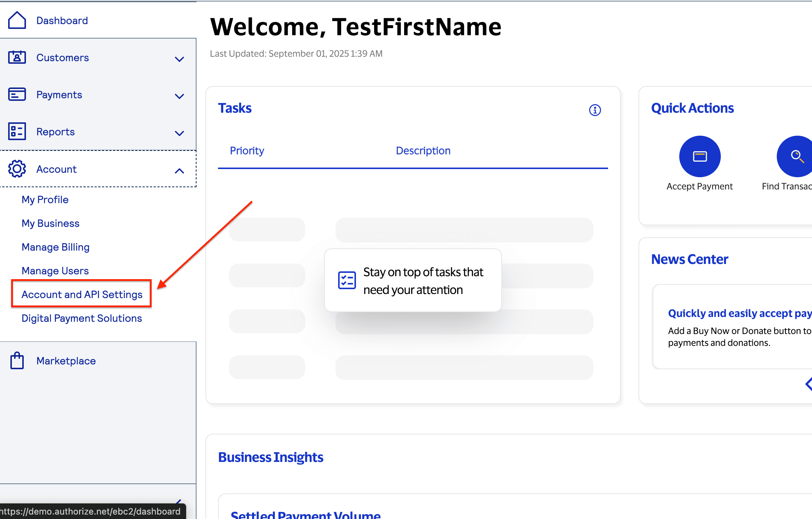Select Manage Billing menu entry

click(56, 247)
